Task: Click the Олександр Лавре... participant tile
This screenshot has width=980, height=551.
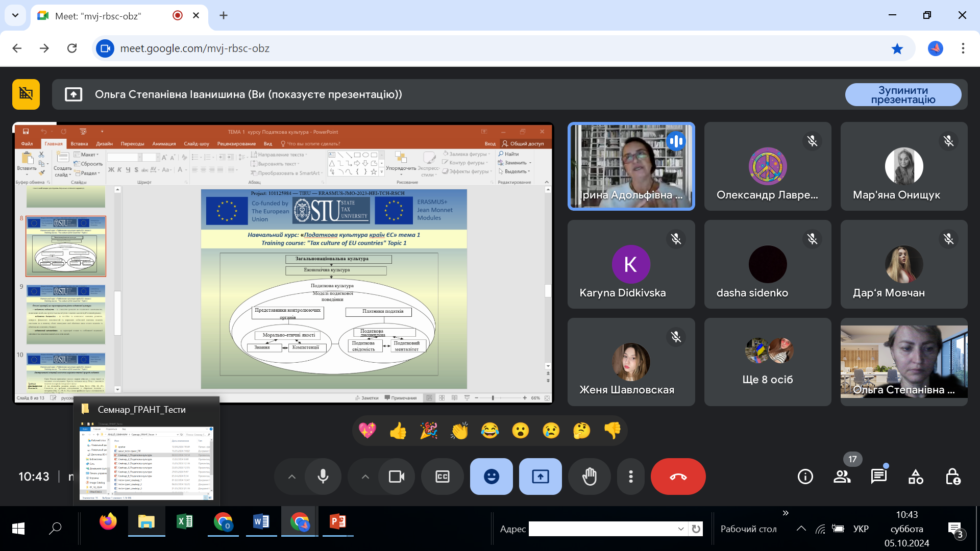Action: click(768, 166)
